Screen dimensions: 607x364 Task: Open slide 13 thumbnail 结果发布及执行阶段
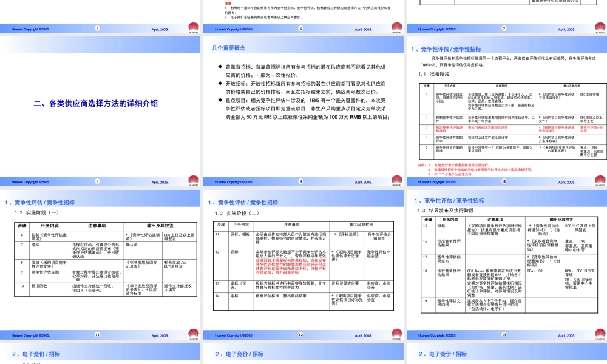pos(507,265)
